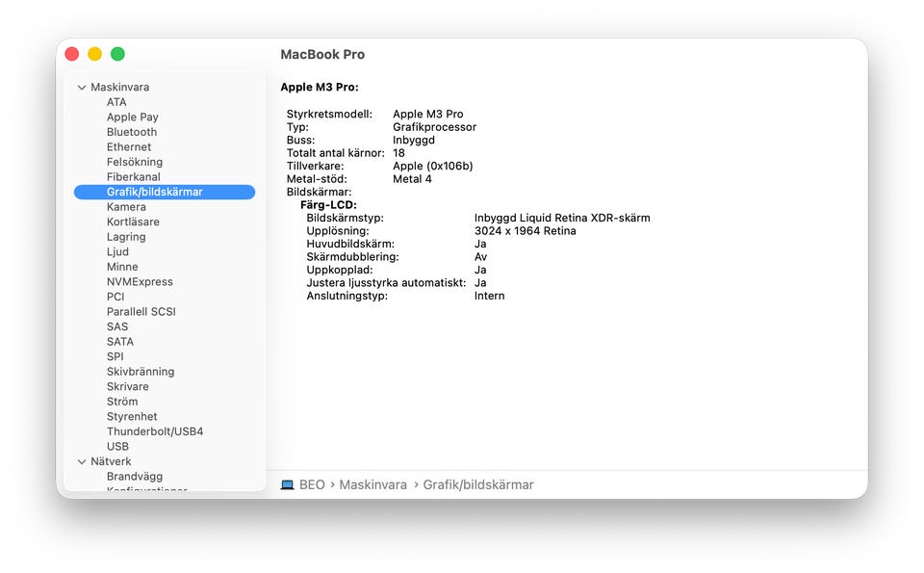The image size is (924, 573).
Task: Click the Inbyggd bus value
Action: pyautogui.click(x=414, y=140)
